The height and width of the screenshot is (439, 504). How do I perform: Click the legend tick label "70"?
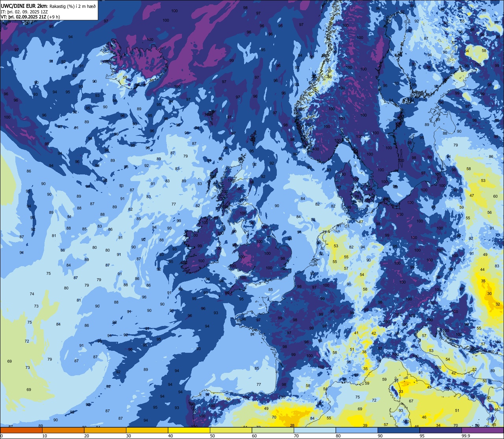(296, 436)
